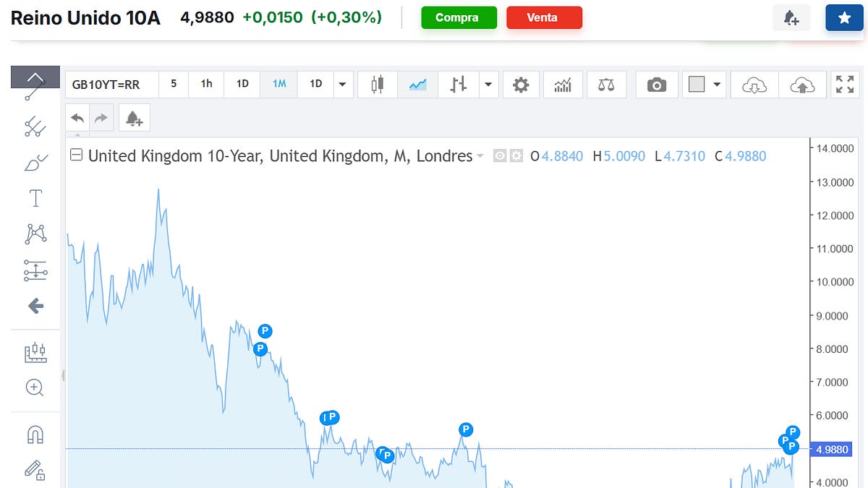
Task: Expand the chart style dropdown arrow
Action: [488, 85]
